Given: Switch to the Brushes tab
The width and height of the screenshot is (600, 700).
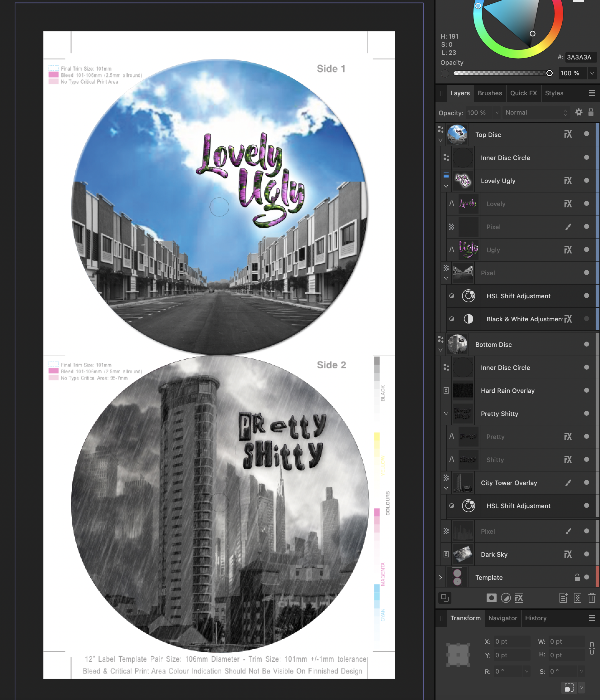Looking at the screenshot, I should pyautogui.click(x=490, y=93).
